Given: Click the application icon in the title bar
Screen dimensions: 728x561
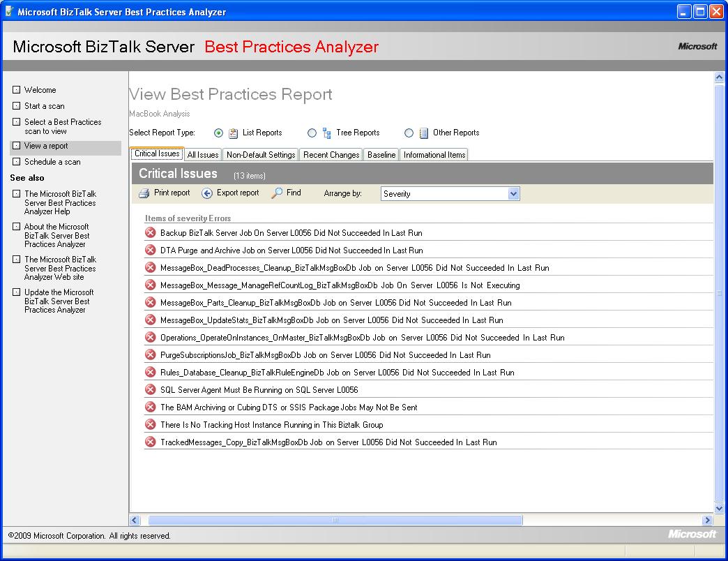Looking at the screenshot, I should click(9, 12).
